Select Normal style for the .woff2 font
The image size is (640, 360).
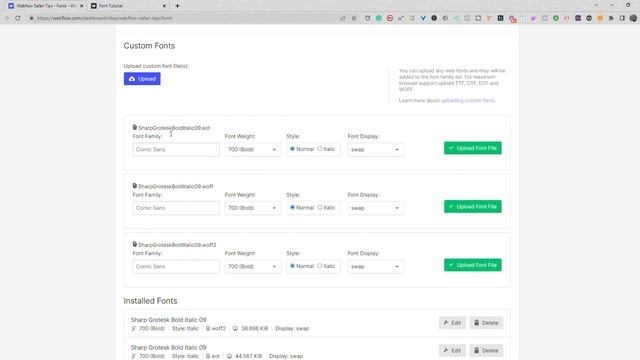pyautogui.click(x=292, y=266)
